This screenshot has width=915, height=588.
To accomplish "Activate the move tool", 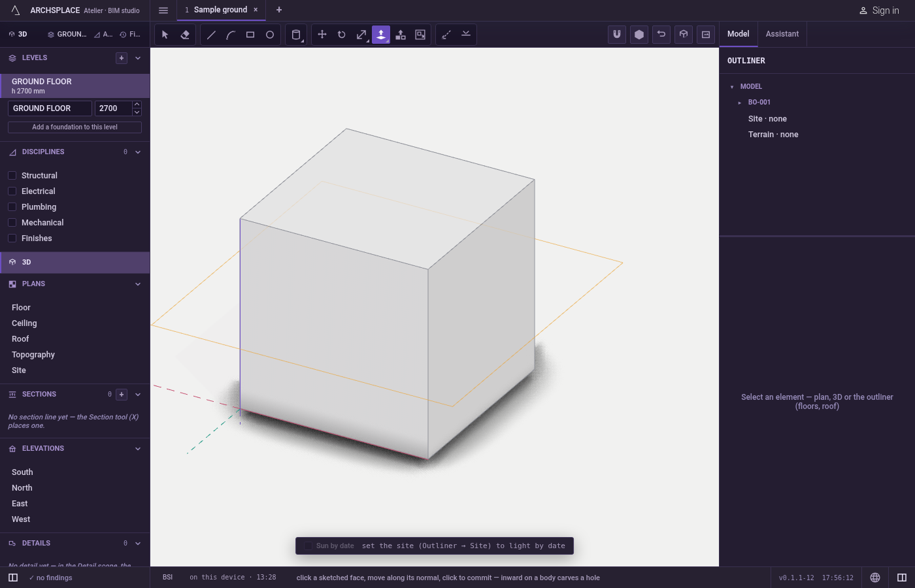I will click(322, 35).
